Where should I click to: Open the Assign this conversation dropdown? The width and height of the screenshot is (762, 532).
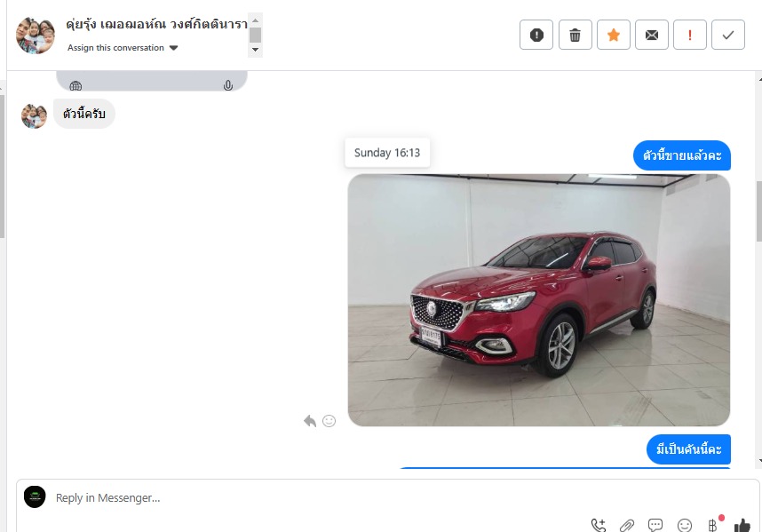tap(123, 48)
